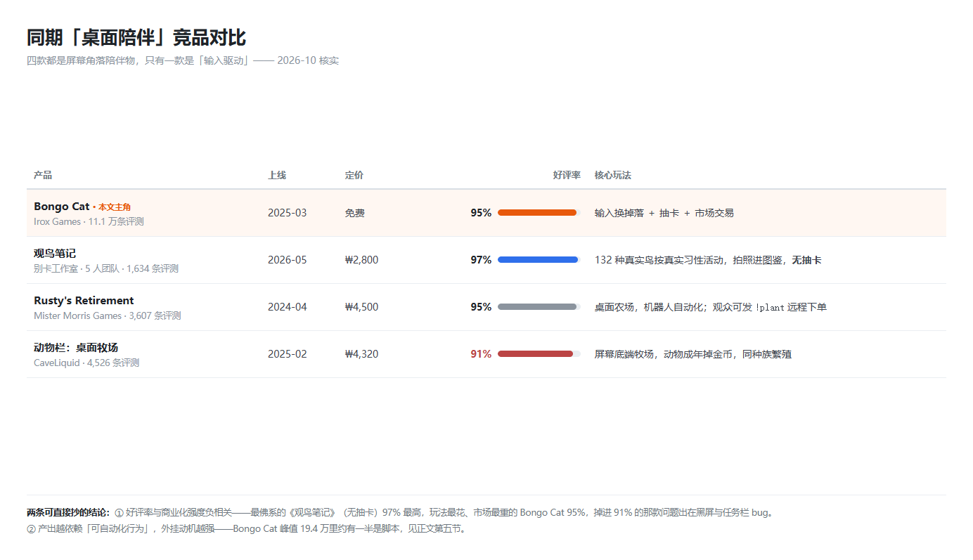Click 别卡工作室 · 5 人团队 subtitle

click(106, 268)
